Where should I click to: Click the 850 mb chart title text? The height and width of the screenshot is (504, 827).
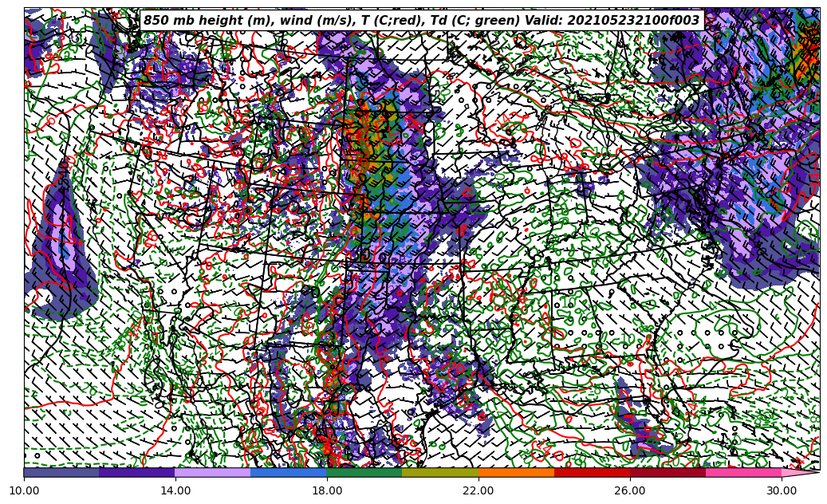(421, 20)
